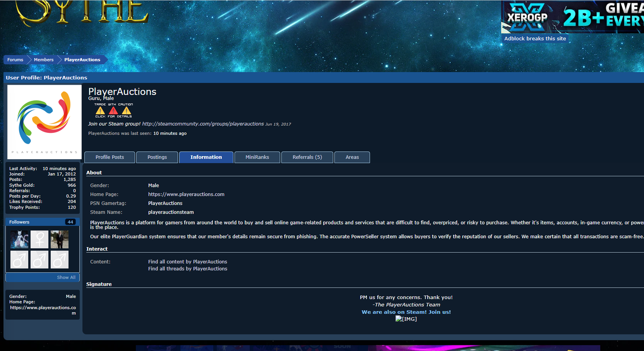
Task: Click the Trophy Points value 120
Action: click(x=71, y=207)
